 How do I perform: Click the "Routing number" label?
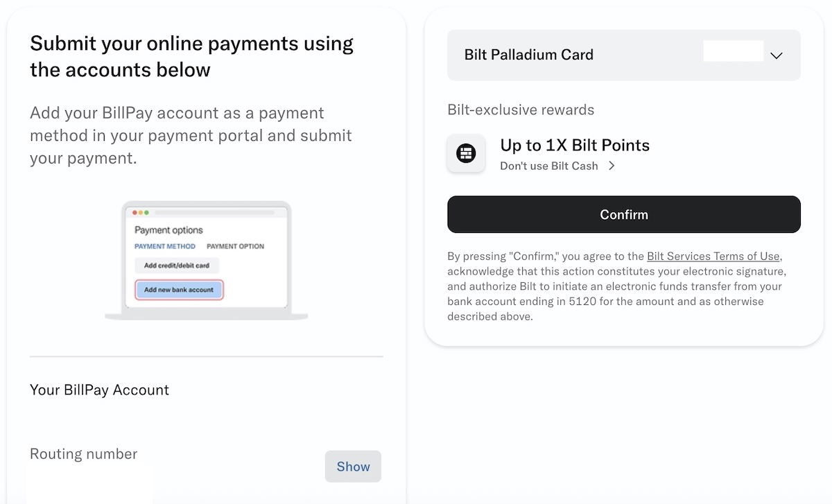[83, 454]
